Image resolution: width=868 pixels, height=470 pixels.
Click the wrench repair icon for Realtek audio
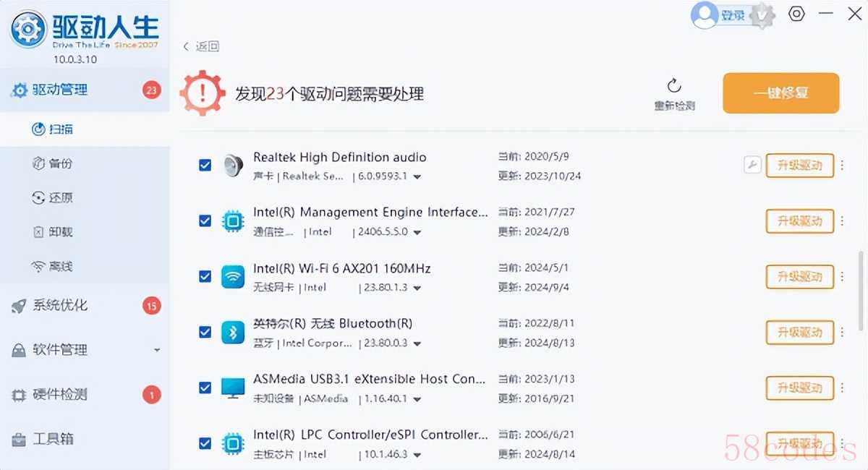pos(752,166)
